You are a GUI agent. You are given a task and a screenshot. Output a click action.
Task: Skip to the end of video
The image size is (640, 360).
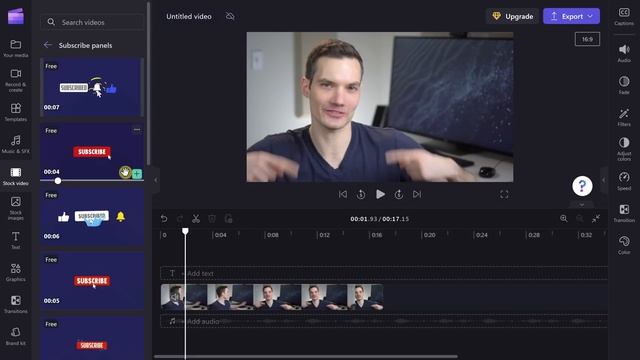(417, 194)
